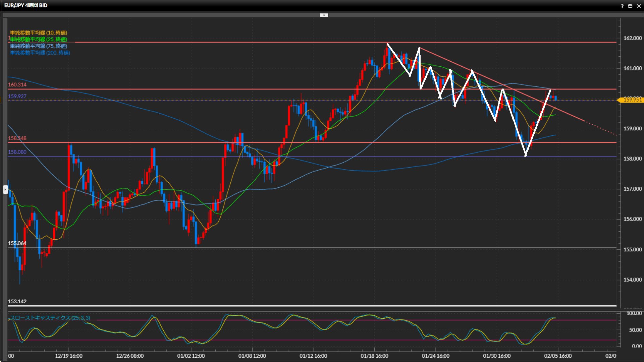This screenshot has width=644, height=362.
Task: Select the 200-period moving average label
Action: (x=40, y=53)
